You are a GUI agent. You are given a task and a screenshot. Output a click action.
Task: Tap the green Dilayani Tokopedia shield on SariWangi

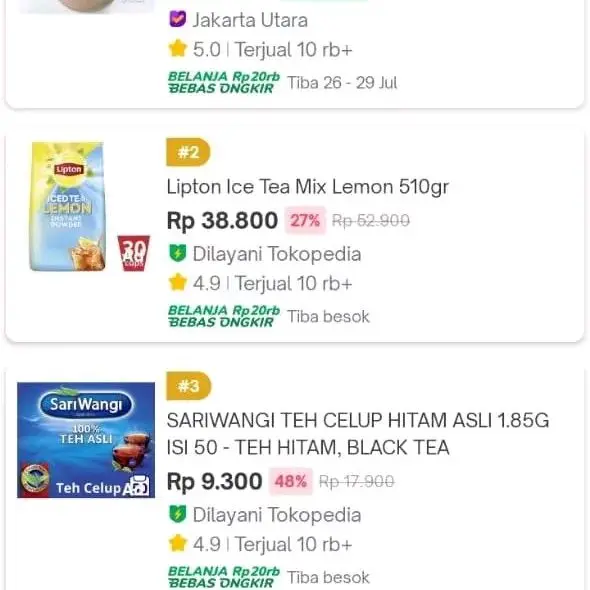coord(177,514)
